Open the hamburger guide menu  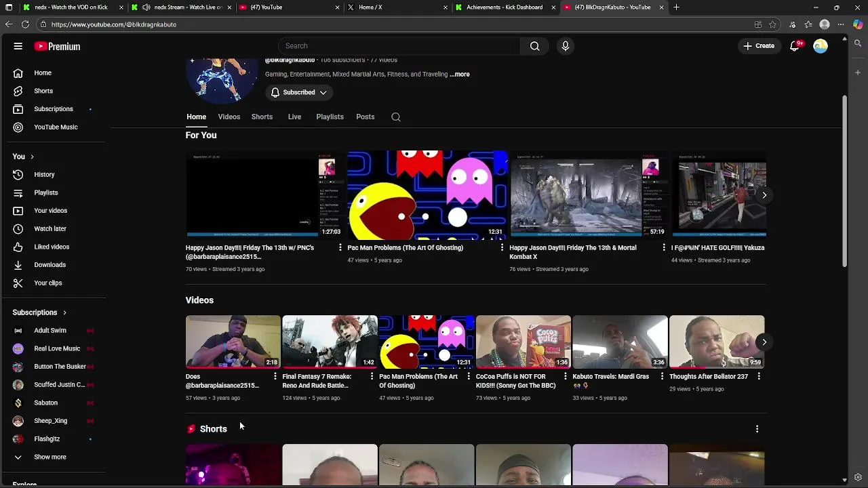point(18,46)
